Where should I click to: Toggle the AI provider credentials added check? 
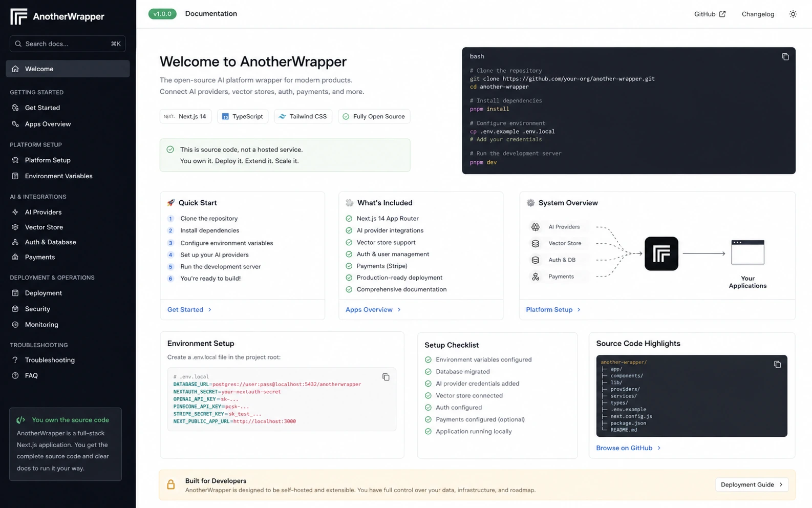pyautogui.click(x=428, y=384)
